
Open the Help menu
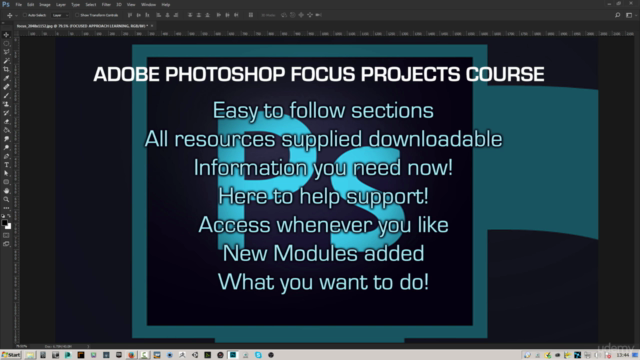point(165,4)
